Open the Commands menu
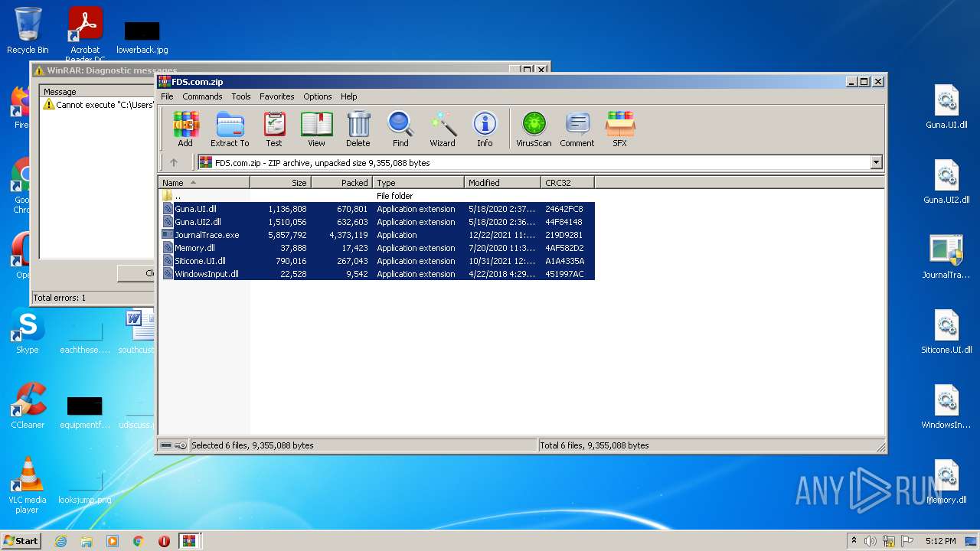Screen dimensions: 980x551 pyautogui.click(x=202, y=96)
